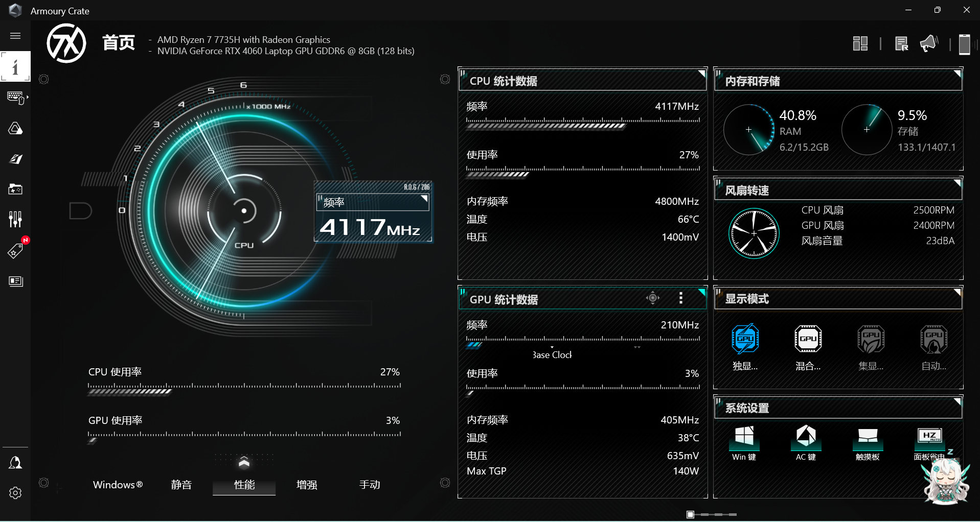The height and width of the screenshot is (522, 980).
Task: Click the AMD Ryzen 7 7735H text
Action: click(x=244, y=40)
